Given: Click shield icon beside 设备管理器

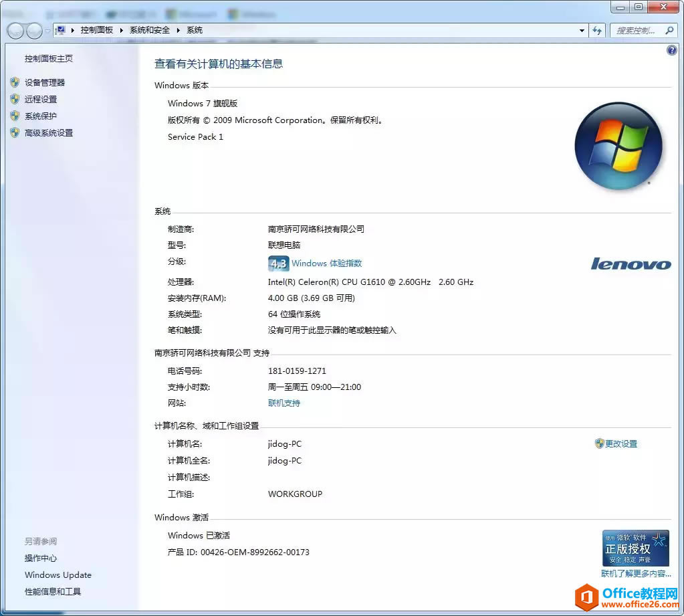Looking at the screenshot, I should pyautogui.click(x=15, y=82).
